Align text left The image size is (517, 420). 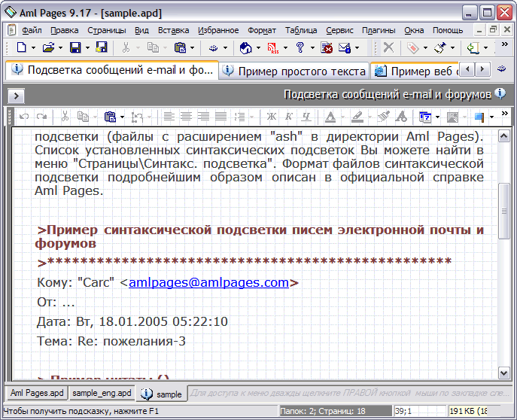pyautogui.click(x=169, y=117)
